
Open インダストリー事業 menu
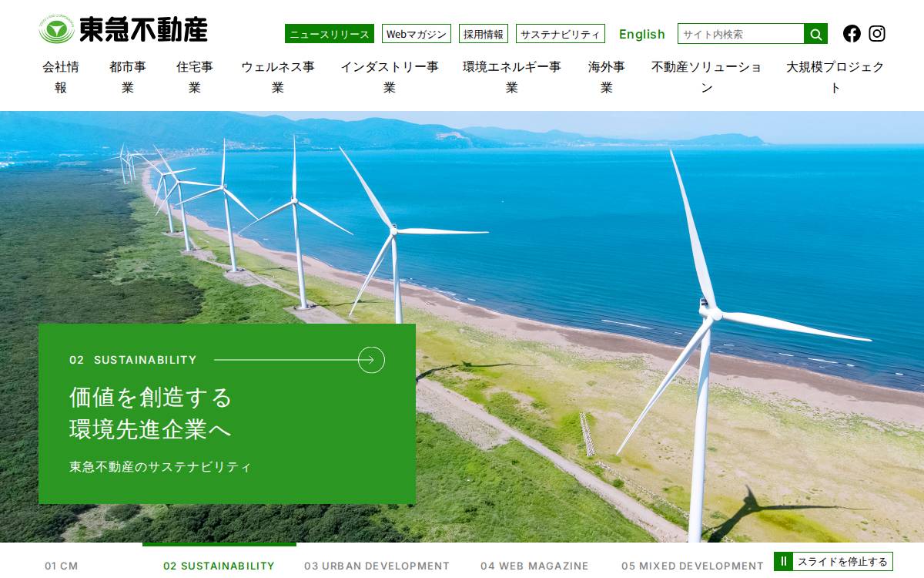(x=390, y=77)
